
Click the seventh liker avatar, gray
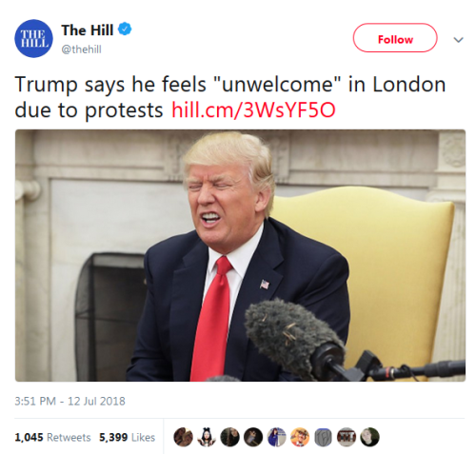point(323,437)
